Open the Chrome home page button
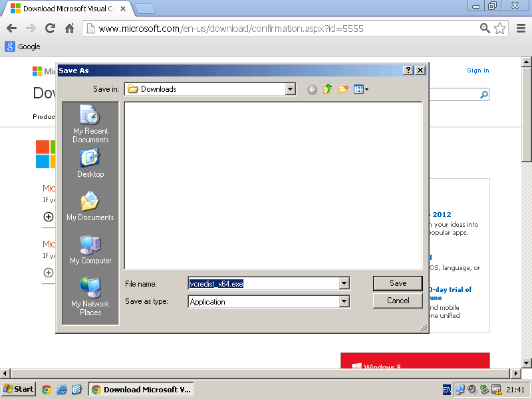Image resolution: width=532 pixels, height=399 pixels. tap(70, 29)
